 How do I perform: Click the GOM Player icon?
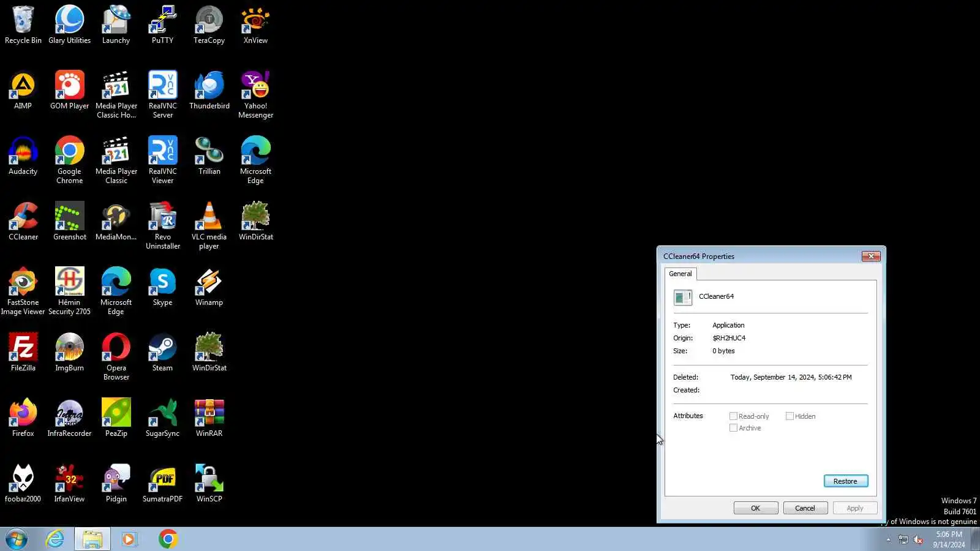69,91
